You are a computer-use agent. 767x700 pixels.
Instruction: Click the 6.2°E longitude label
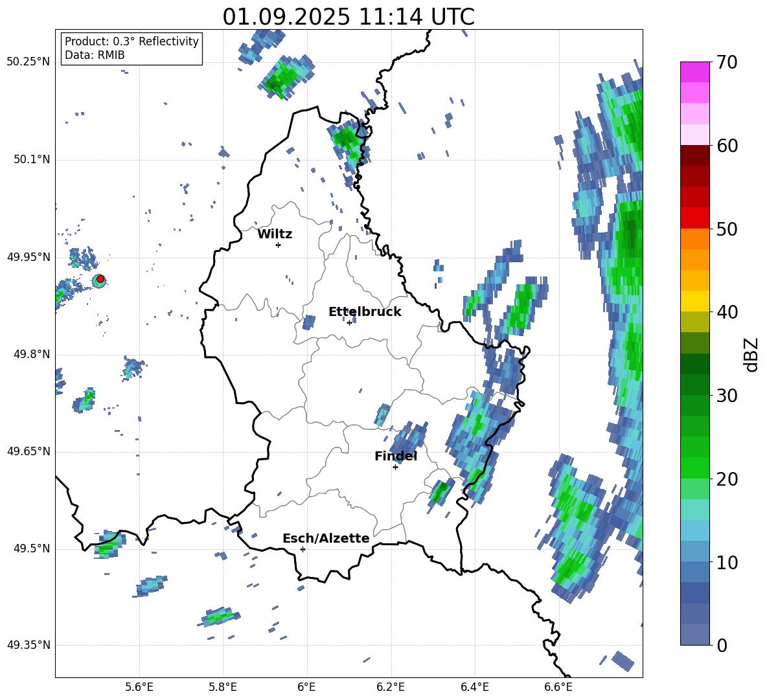tap(391, 687)
